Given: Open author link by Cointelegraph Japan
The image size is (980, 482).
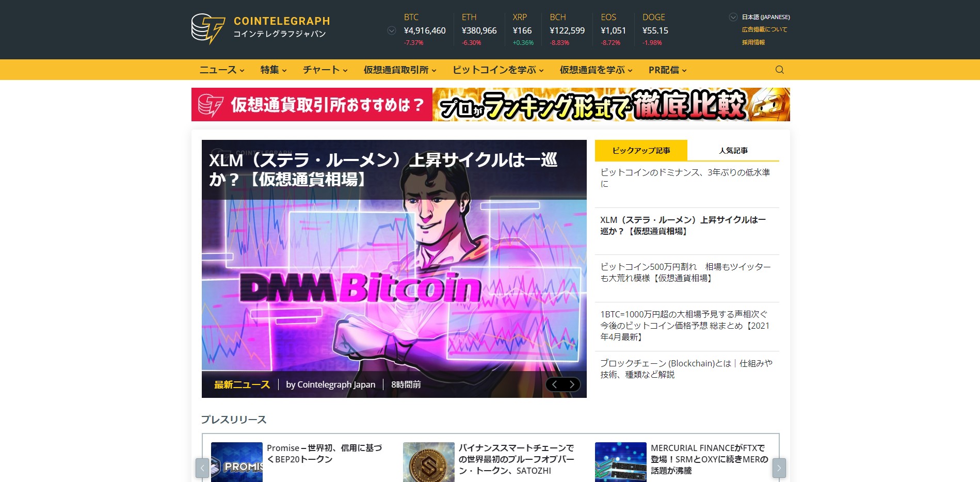Looking at the screenshot, I should pos(330,384).
